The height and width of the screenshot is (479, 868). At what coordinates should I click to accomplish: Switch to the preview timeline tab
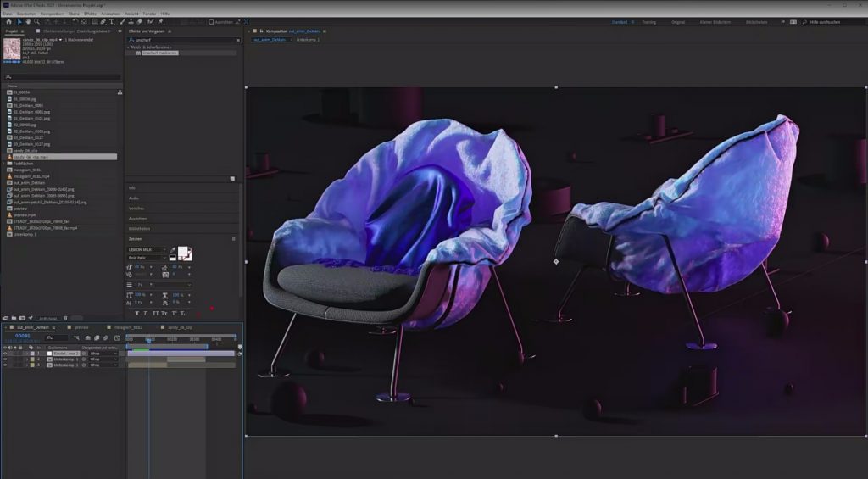click(x=81, y=328)
